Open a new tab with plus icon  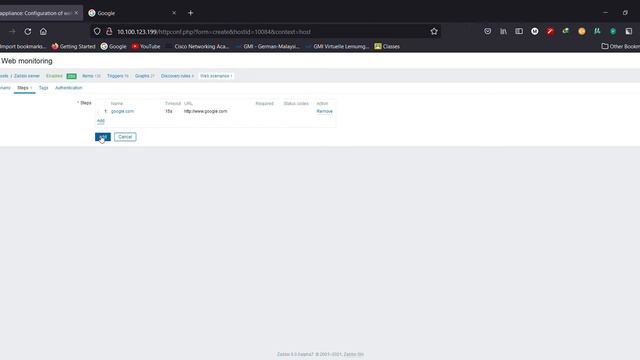191,13
